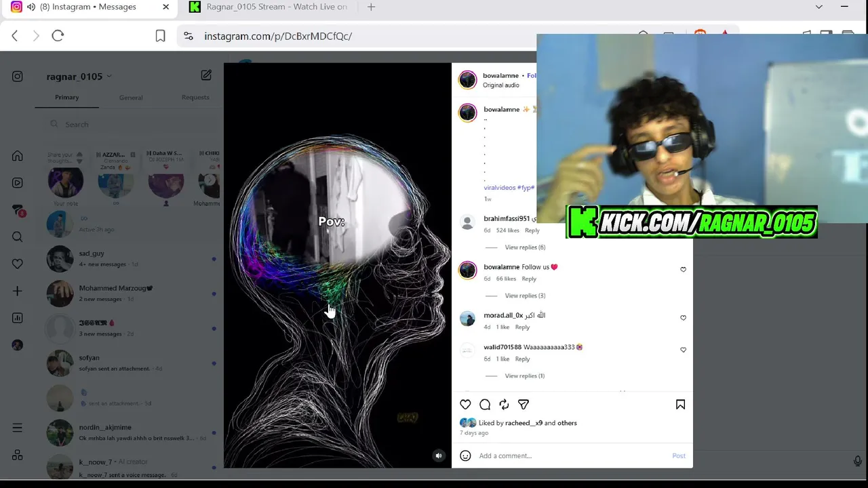Click the browser address bar URL
The width and height of the screenshot is (868, 488).
[x=278, y=36]
